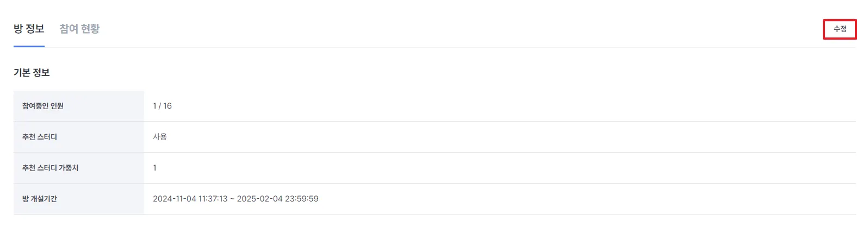
Task: Switch to the 방 정보 tab
Action: (x=29, y=29)
